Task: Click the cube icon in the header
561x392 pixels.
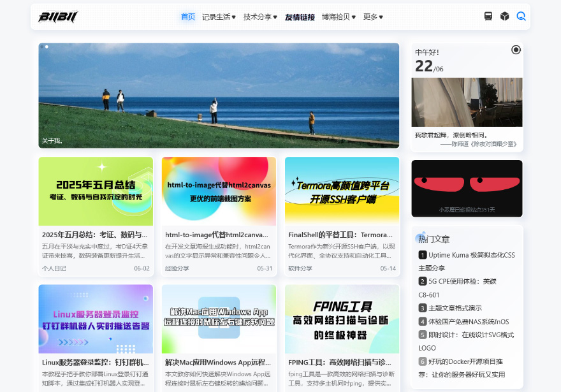Action: [504, 17]
